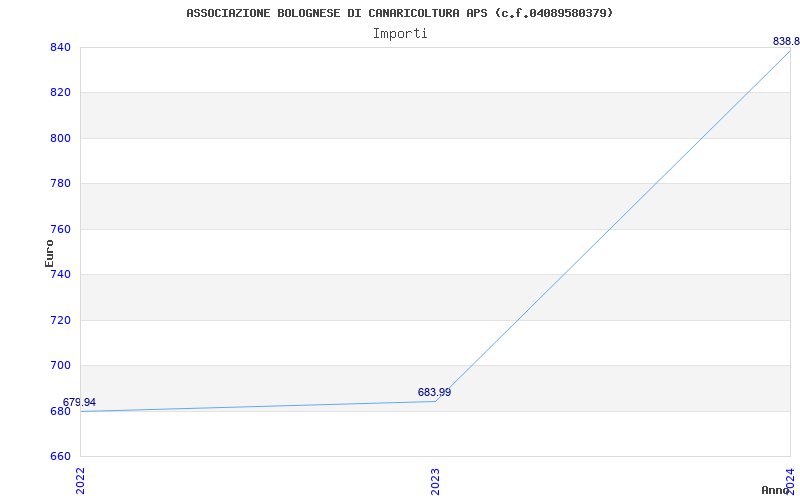The image size is (800, 500).
Task: Click the 760 y-axis tick label
Action: point(60,229)
